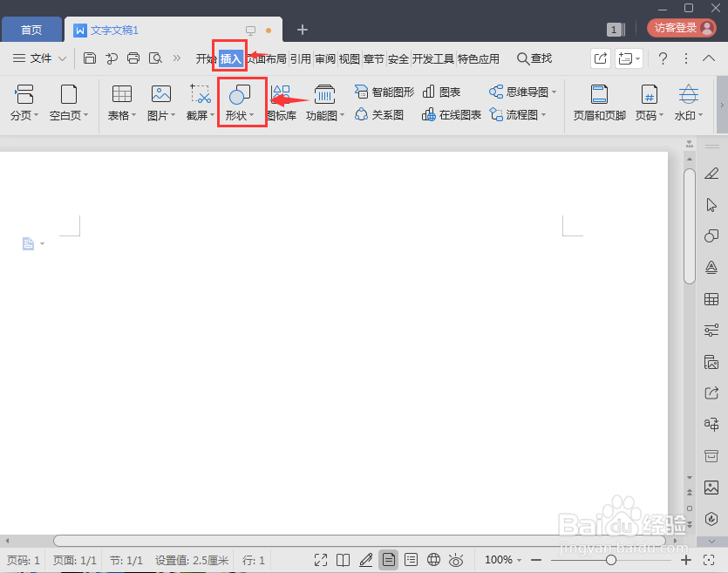Image resolution: width=728 pixels, height=573 pixels.
Task: Switch to web layout globe view
Action: point(433,560)
